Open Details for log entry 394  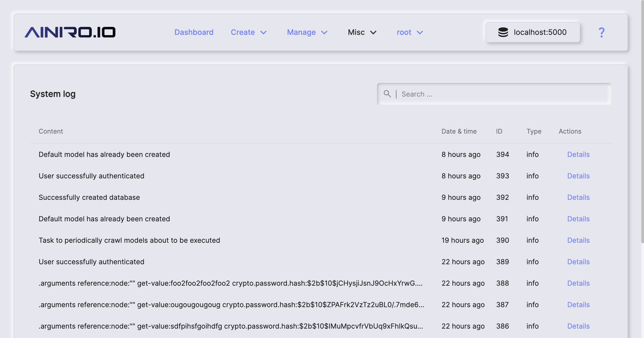click(x=578, y=155)
